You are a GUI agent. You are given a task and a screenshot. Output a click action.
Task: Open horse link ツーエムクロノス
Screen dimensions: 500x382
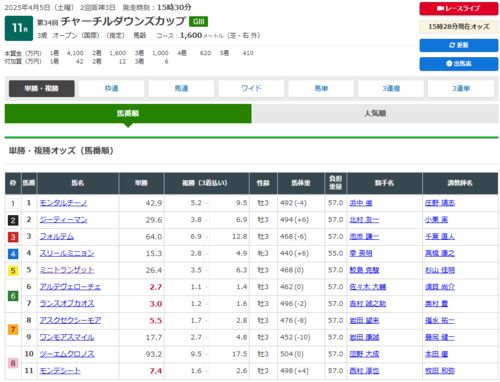point(67,354)
